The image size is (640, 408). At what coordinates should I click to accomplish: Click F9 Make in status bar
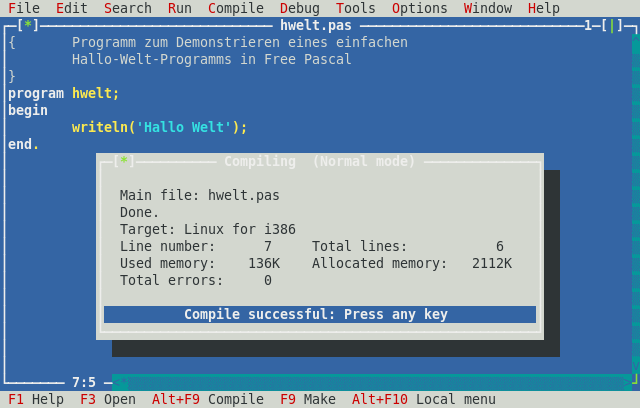(308, 399)
